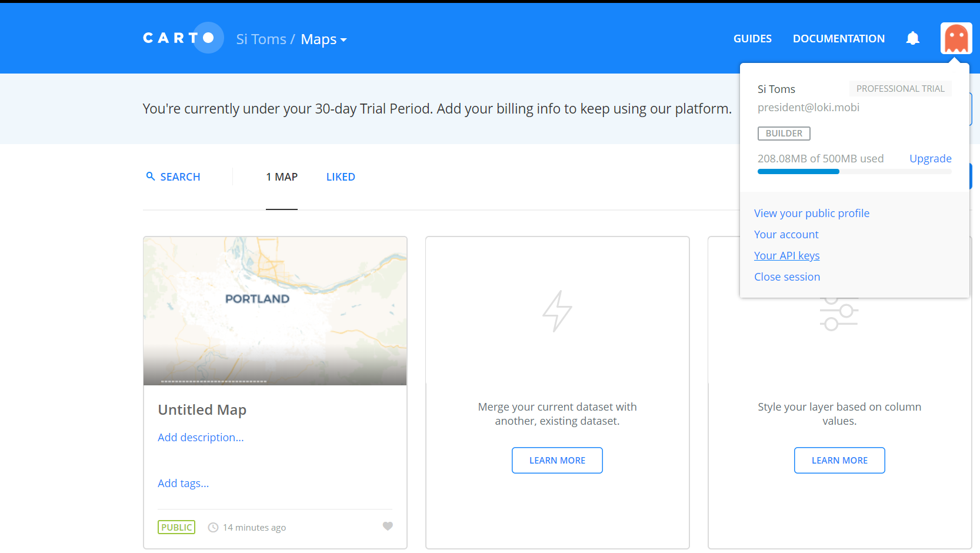Click the orange ghost avatar icon

click(956, 38)
